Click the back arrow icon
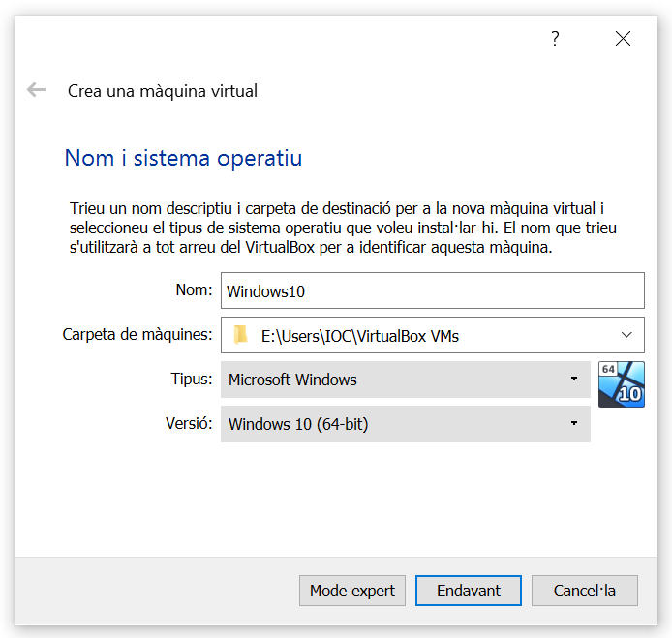 pyautogui.click(x=37, y=90)
